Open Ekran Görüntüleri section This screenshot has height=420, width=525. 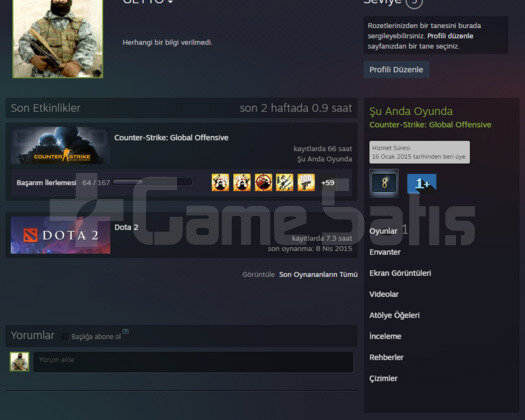point(400,273)
